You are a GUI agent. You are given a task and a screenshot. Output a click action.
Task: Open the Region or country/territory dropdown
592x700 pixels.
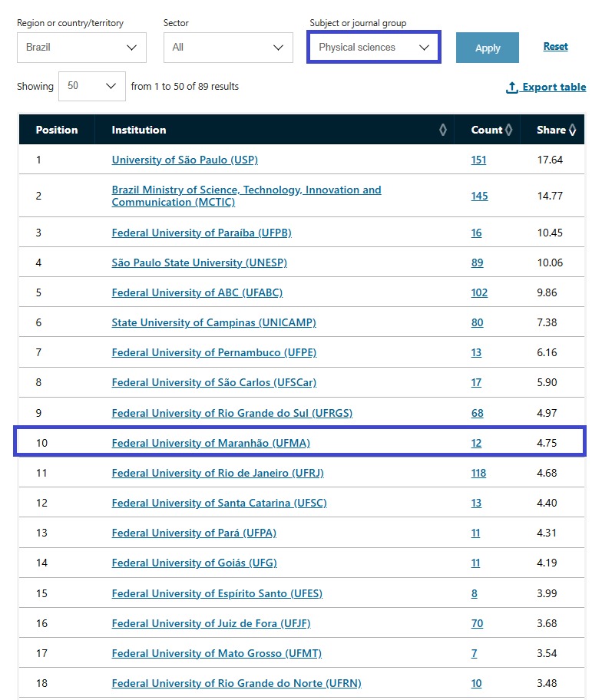click(x=81, y=48)
